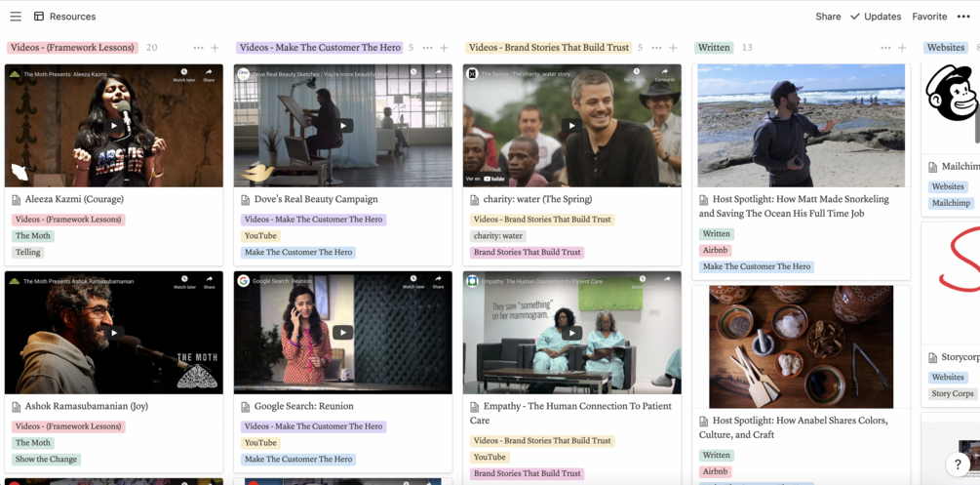The image size is (980, 485).
Task: Open the Ashok Ramasubamanian (Joy) card
Action: click(86, 406)
